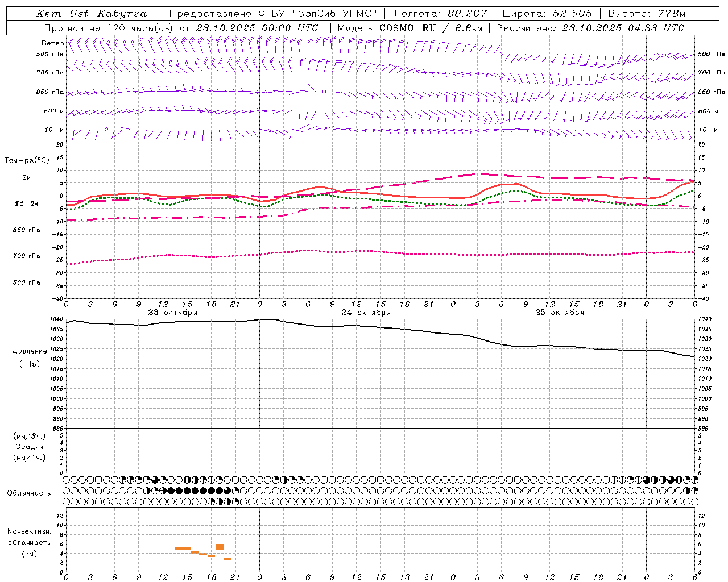Click the 23 октября date label
This screenshot has height=582, width=728.
pyautogui.click(x=173, y=313)
